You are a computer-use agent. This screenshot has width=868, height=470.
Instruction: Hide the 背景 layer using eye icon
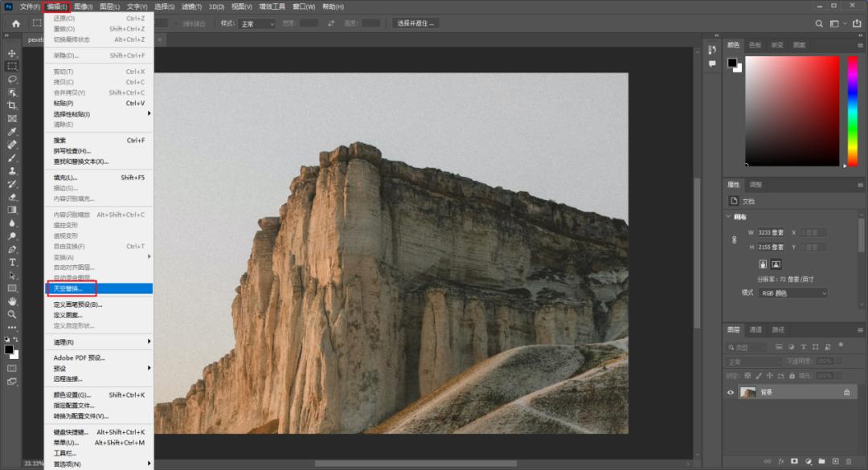pyautogui.click(x=731, y=392)
